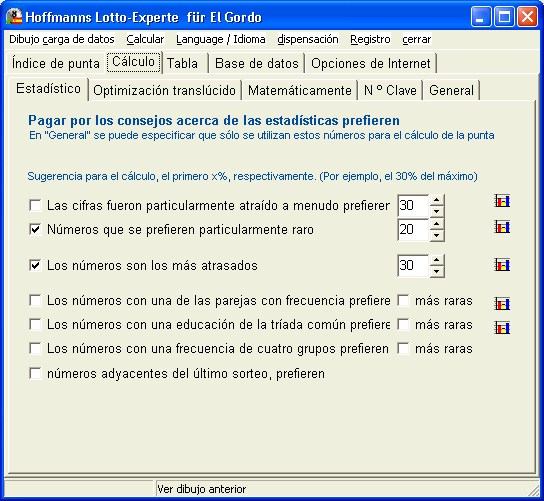Decrease the first row percentage spinner

437,211
